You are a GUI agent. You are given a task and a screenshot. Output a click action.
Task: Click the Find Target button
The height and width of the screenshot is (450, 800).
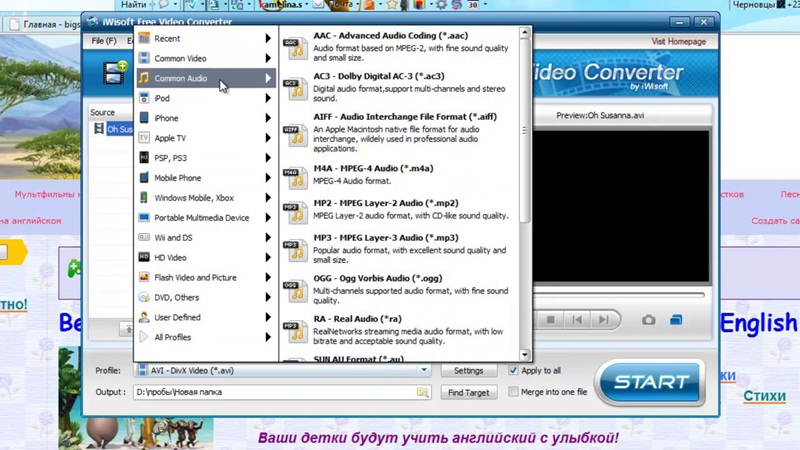(x=468, y=392)
